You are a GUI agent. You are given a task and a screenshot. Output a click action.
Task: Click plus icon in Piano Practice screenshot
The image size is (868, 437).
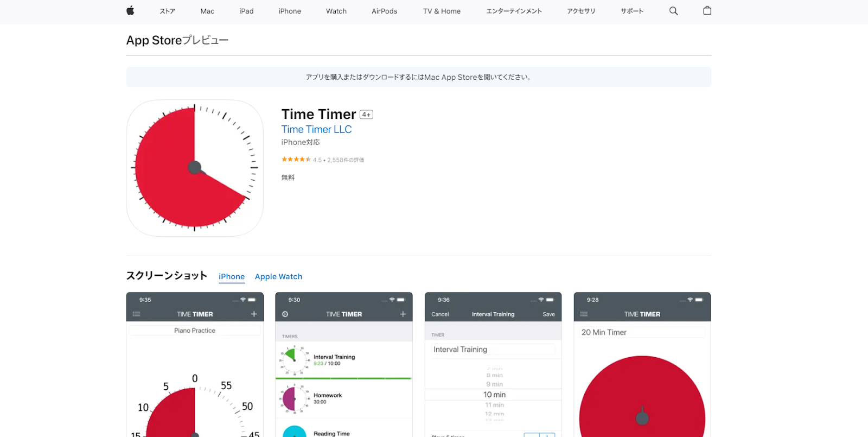[254, 314]
